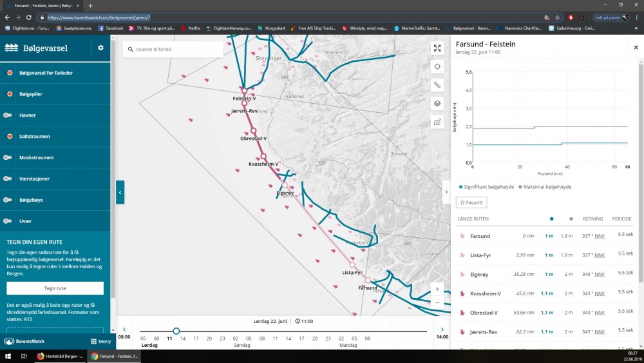Enable the Havner toggle
This screenshot has height=363, width=644.
click(8, 115)
